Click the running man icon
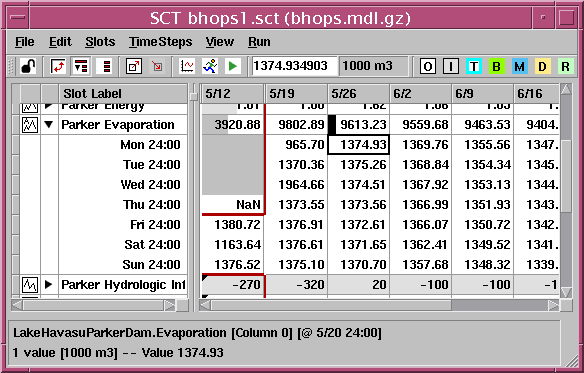This screenshot has height=373, width=584. point(210,67)
